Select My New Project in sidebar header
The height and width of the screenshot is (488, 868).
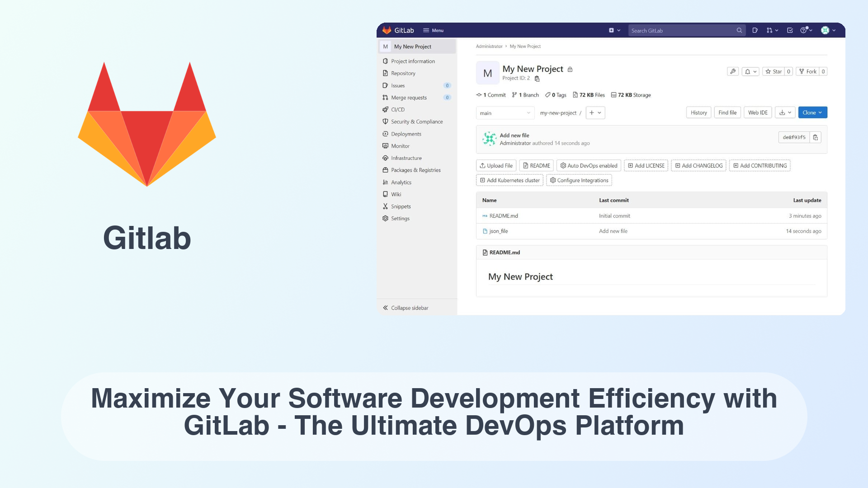click(417, 47)
